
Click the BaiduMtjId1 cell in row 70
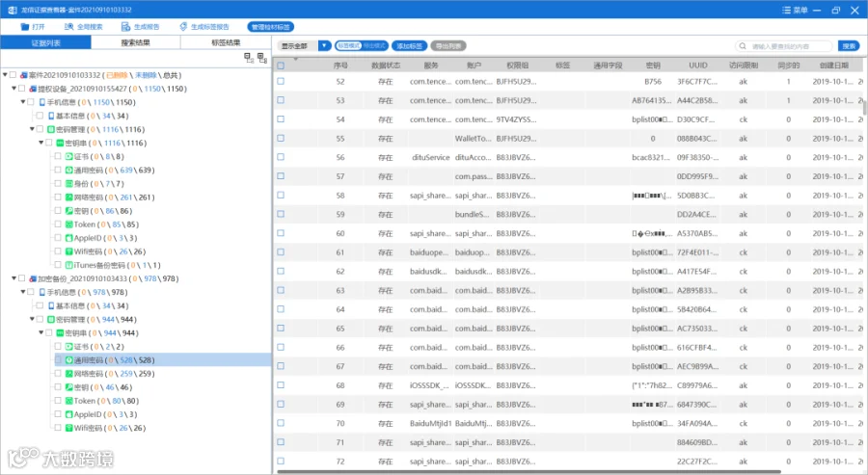point(431,424)
